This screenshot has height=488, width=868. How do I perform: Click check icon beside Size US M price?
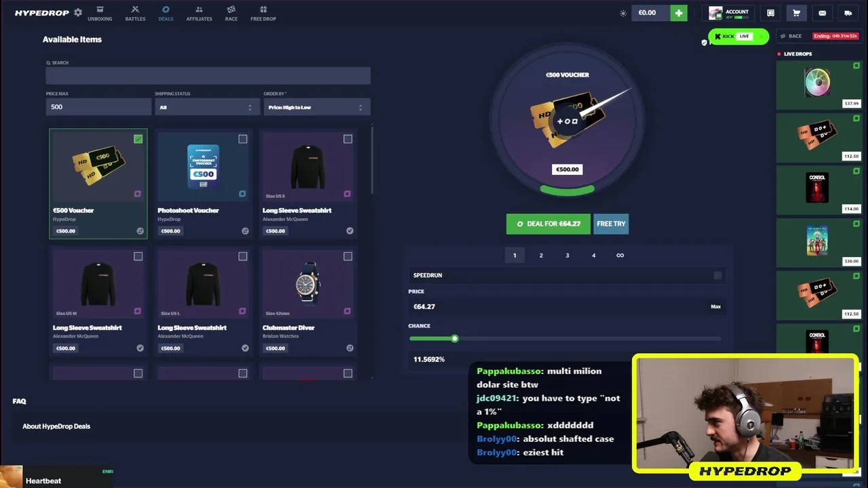[x=140, y=348]
